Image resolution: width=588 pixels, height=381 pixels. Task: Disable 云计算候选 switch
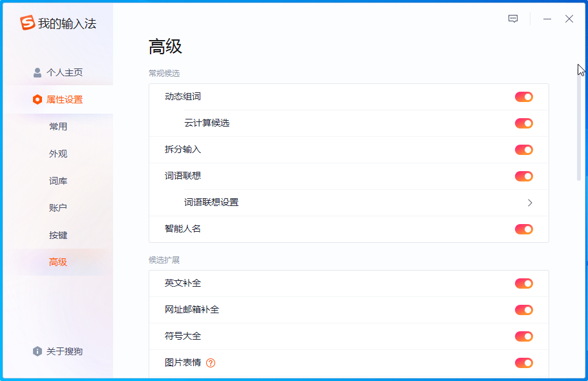coord(524,123)
